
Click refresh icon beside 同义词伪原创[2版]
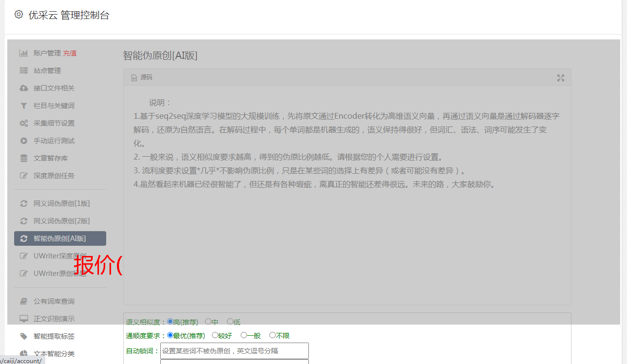point(23,221)
